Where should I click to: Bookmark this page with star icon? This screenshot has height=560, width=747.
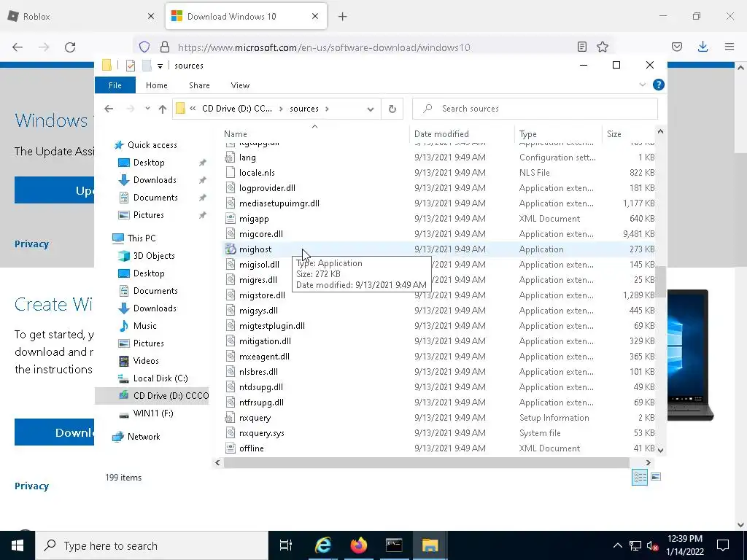[x=603, y=47]
